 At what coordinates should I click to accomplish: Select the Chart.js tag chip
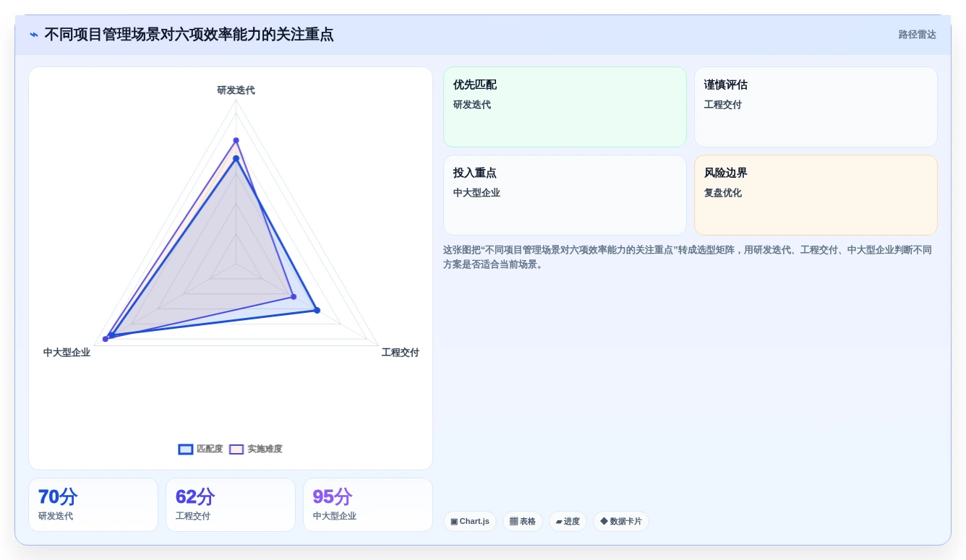(x=470, y=522)
